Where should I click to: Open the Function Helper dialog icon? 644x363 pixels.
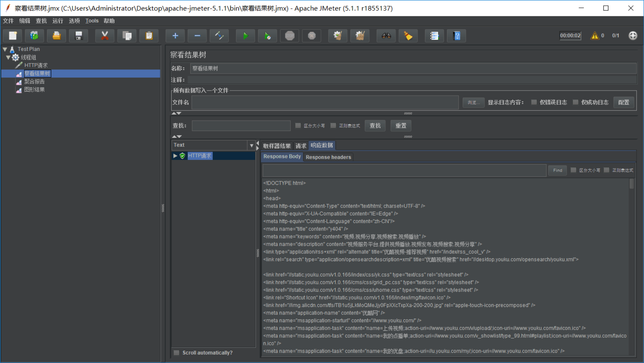click(x=434, y=36)
